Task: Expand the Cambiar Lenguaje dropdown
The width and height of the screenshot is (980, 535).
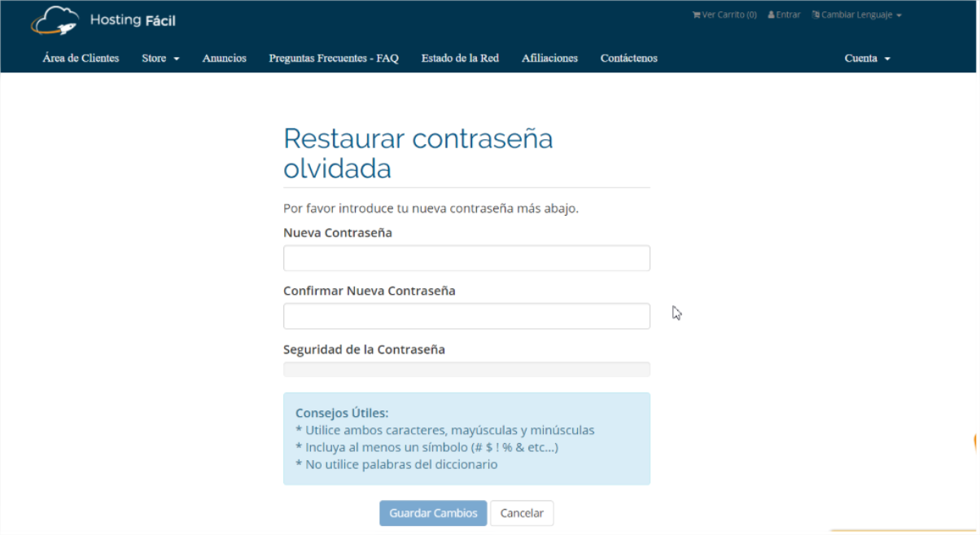Action: point(857,15)
